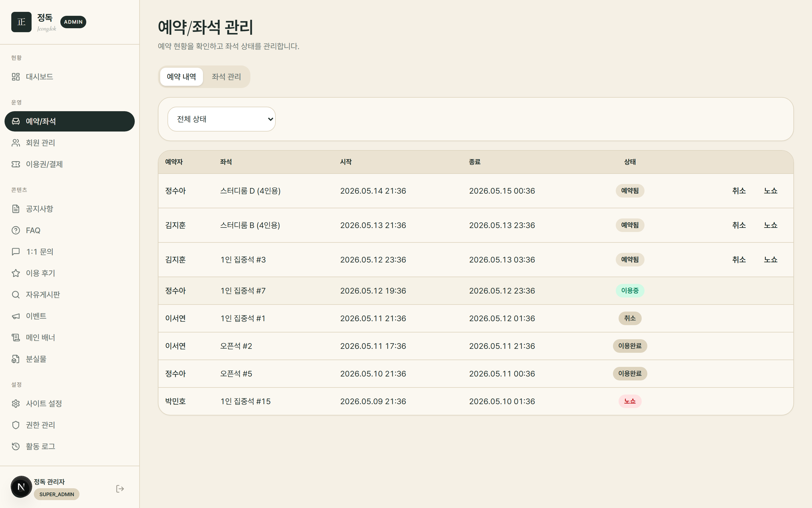
Task: Open 이용 후기 in the sidebar menu
Action: (x=69, y=273)
